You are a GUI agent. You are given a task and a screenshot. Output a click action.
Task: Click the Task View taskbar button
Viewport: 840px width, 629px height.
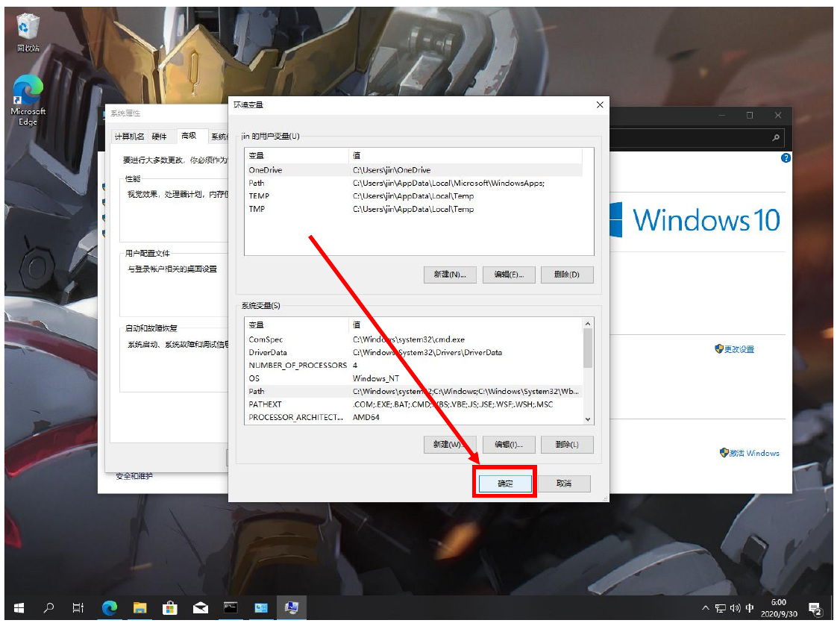click(78, 608)
